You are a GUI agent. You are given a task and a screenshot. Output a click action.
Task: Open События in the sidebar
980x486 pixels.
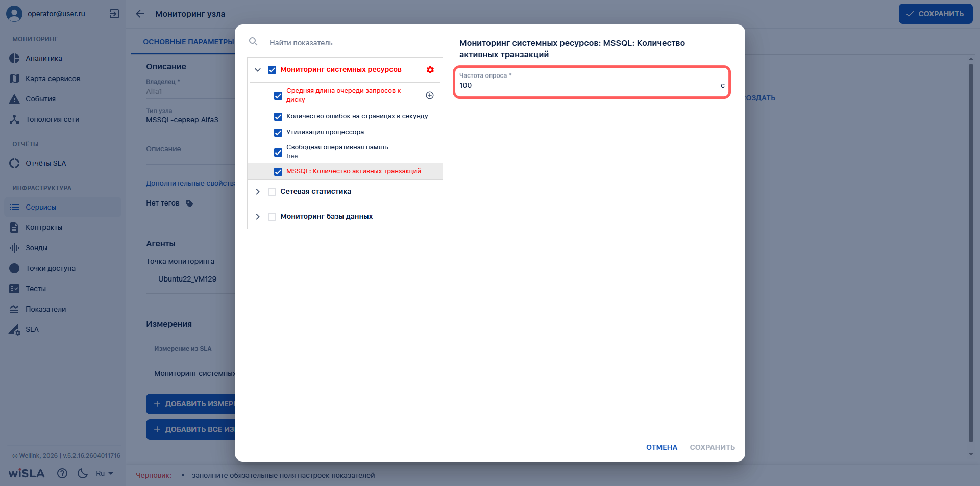coord(63,99)
